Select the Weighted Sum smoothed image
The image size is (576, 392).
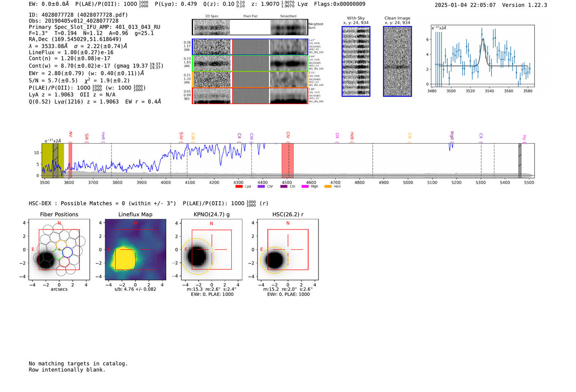(288, 27)
